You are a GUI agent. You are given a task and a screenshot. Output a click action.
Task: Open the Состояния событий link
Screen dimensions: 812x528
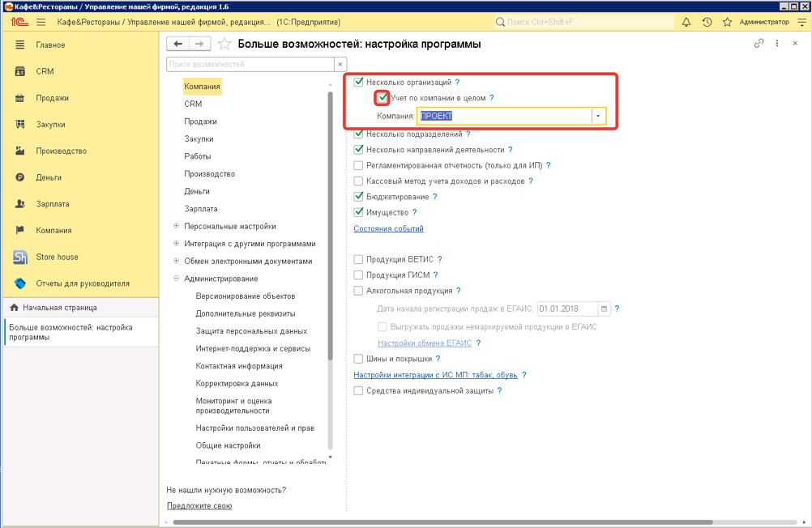(388, 228)
